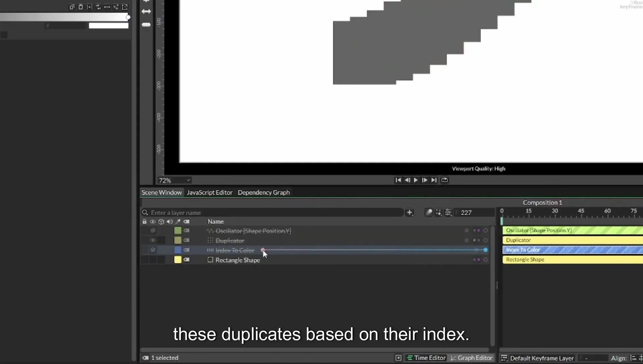Step forward one frame

pos(425,180)
